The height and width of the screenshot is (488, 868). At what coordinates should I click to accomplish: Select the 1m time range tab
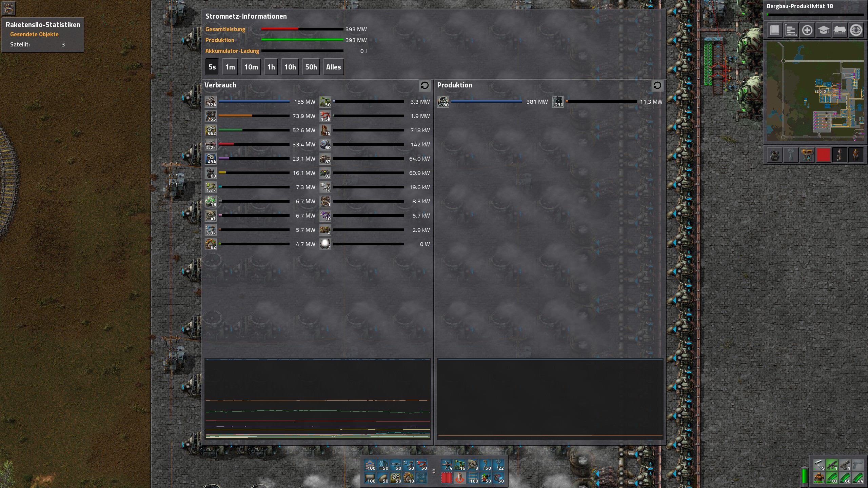(230, 67)
